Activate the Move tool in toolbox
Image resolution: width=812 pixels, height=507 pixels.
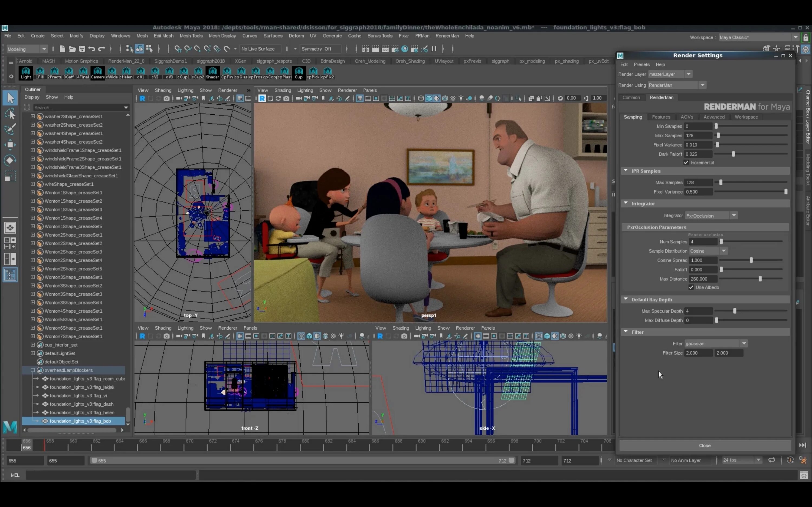(x=10, y=144)
